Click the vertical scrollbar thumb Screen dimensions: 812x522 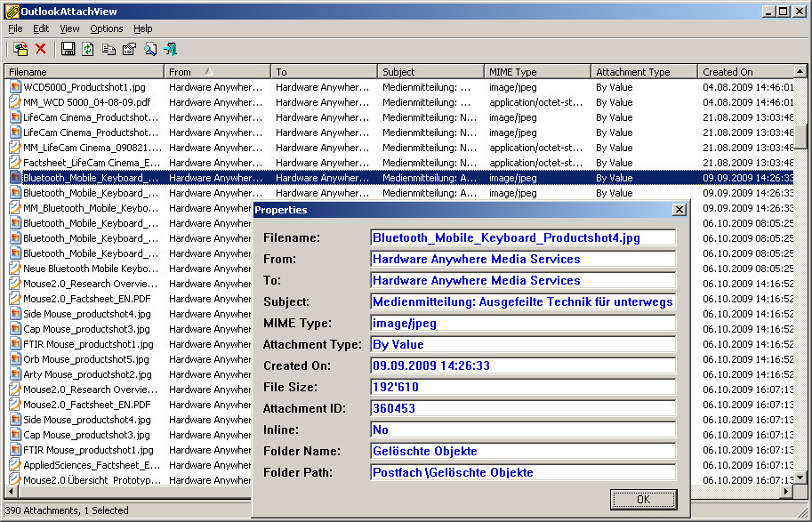click(800, 136)
